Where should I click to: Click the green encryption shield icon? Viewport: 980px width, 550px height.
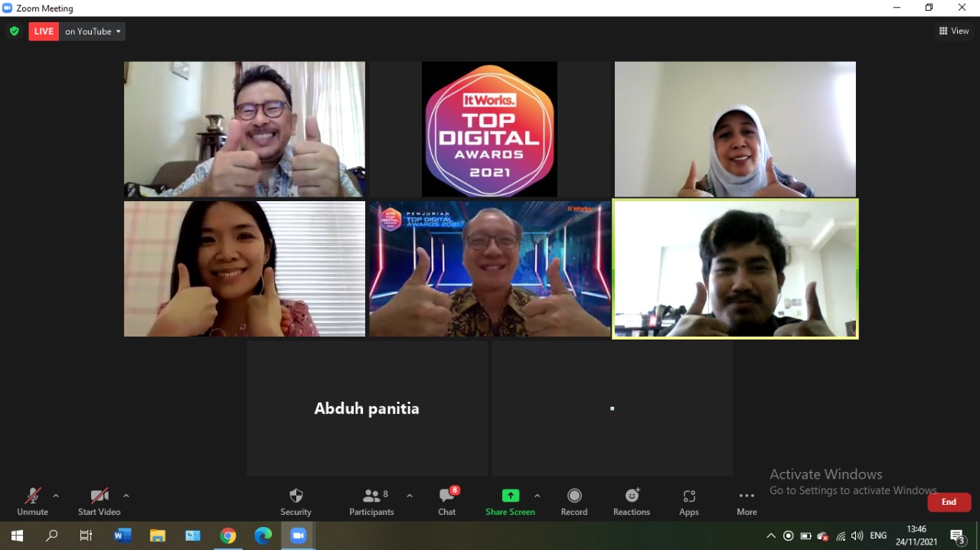[15, 31]
